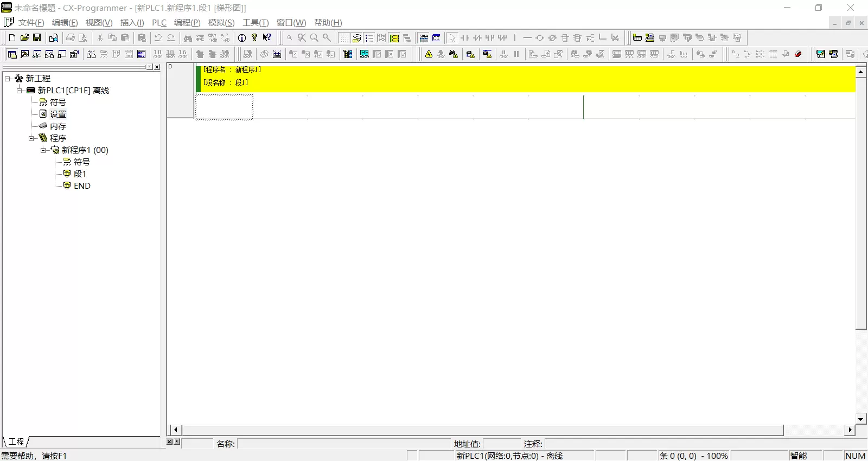Click the Open file folder icon
The image size is (868, 461).
(24, 37)
